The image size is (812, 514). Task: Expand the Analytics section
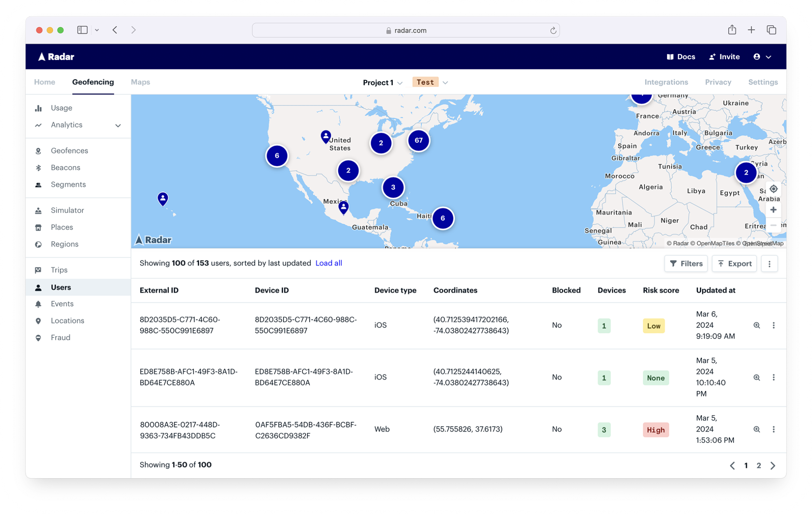coord(118,125)
